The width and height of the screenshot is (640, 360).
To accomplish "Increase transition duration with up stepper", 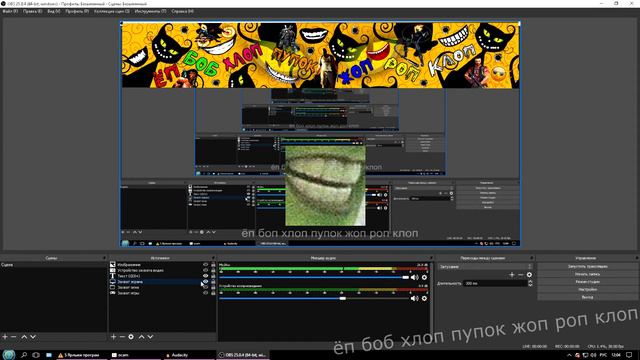I will [530, 281].
